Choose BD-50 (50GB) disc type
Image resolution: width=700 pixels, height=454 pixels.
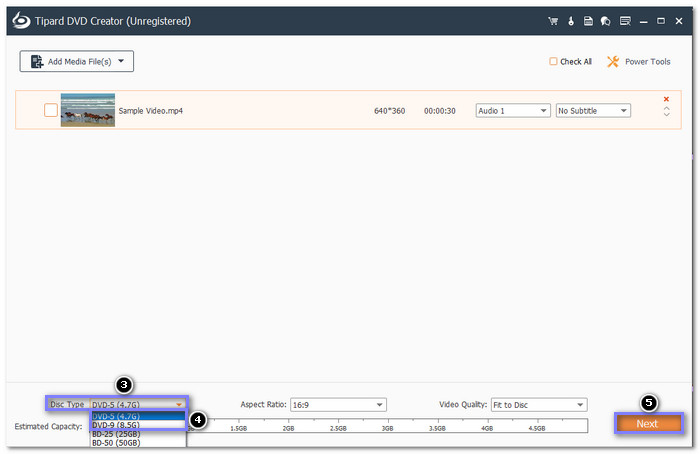pyautogui.click(x=138, y=443)
